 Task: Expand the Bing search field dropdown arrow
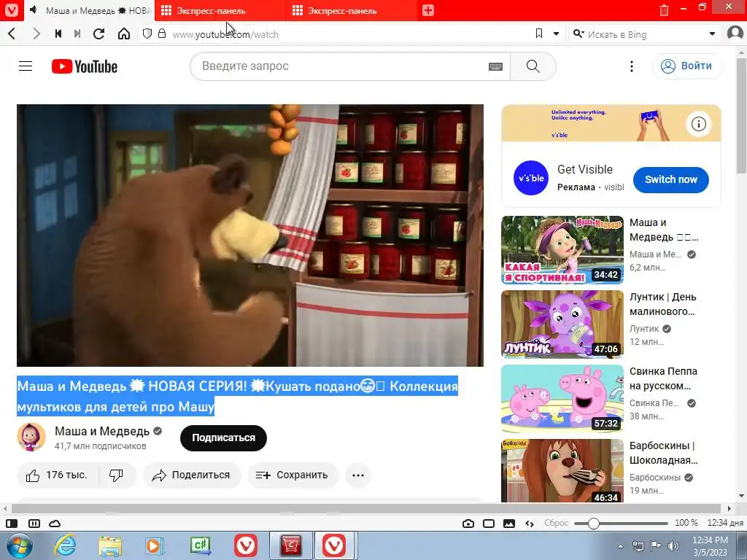pyautogui.click(x=712, y=34)
